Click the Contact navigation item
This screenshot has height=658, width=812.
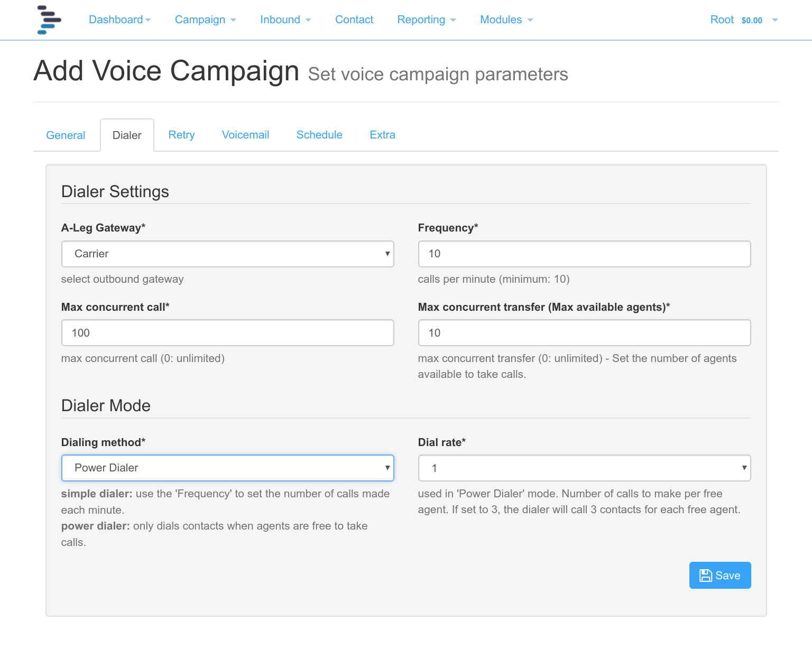[x=354, y=20]
